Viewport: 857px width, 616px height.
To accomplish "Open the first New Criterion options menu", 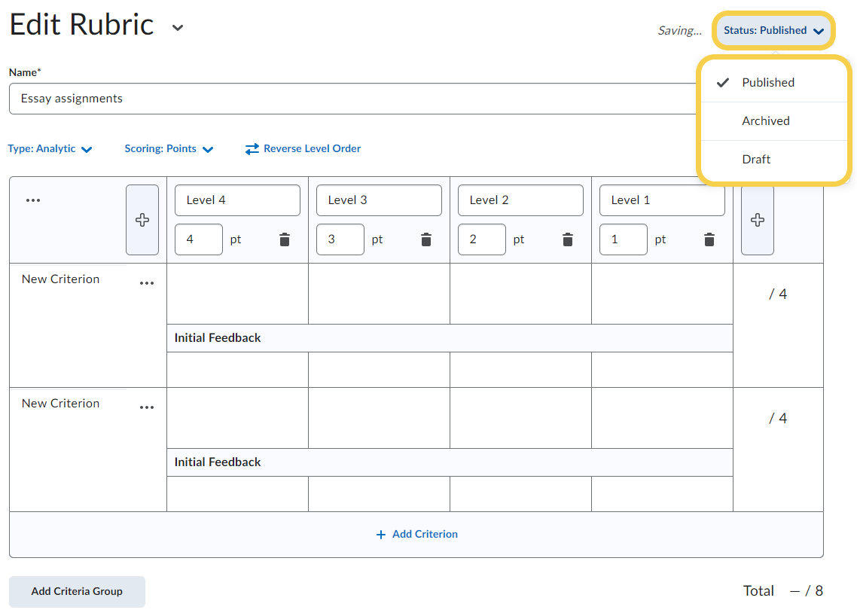I will 147,283.
